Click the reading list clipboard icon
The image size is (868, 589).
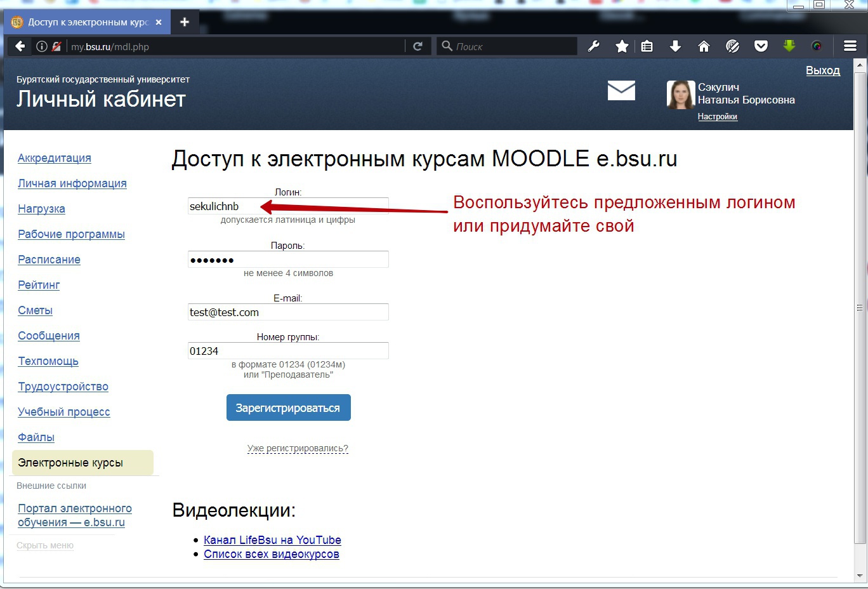(647, 46)
